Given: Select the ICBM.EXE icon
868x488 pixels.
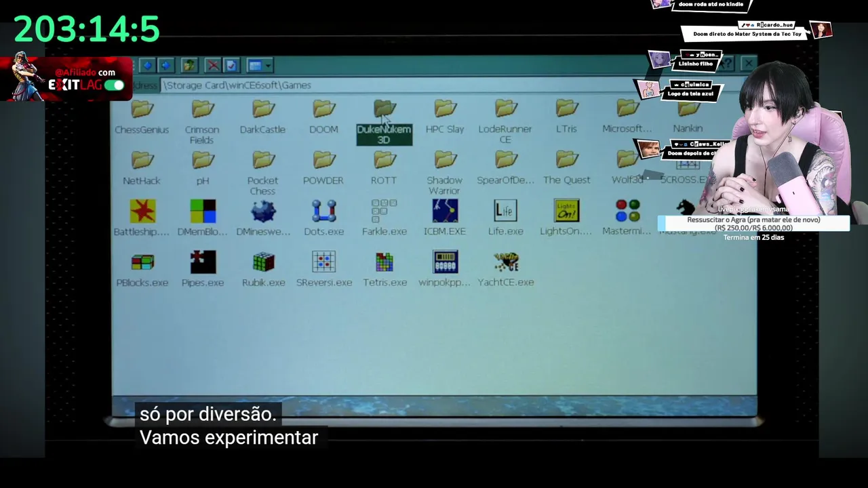Looking at the screenshot, I should click(445, 218).
